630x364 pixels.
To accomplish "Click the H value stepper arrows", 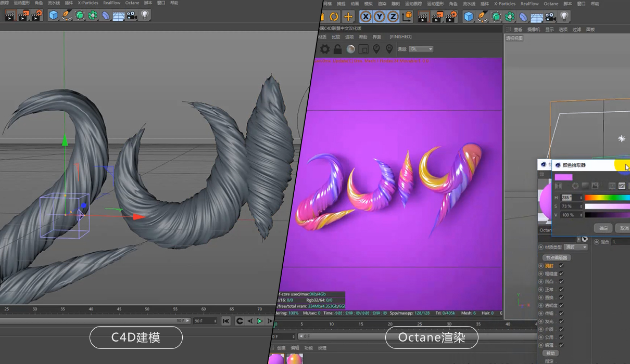I will coord(581,198).
